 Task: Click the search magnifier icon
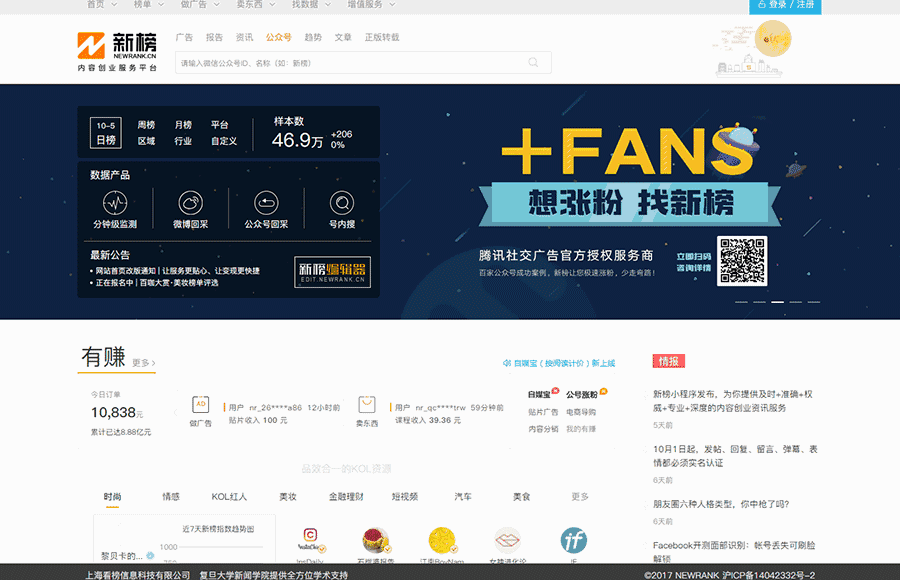(x=534, y=63)
